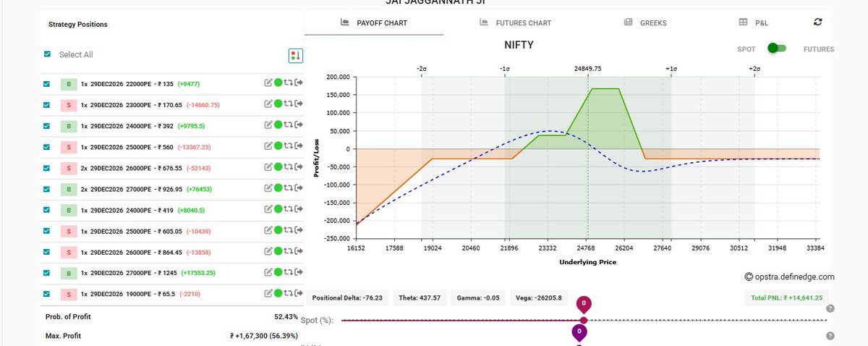Uncheck the 27000PE ₹926.95 position checkbox
Image resolution: width=868 pixels, height=346 pixels.
tap(47, 189)
